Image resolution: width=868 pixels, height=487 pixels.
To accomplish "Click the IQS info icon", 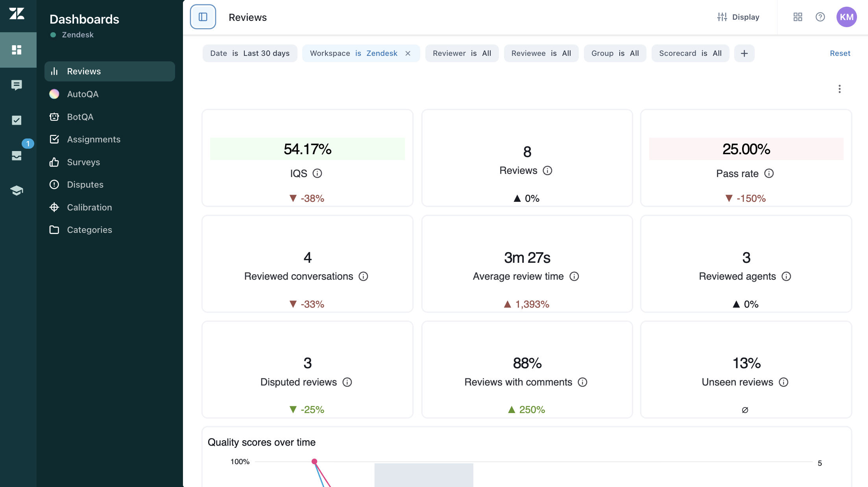I will click(x=317, y=173).
